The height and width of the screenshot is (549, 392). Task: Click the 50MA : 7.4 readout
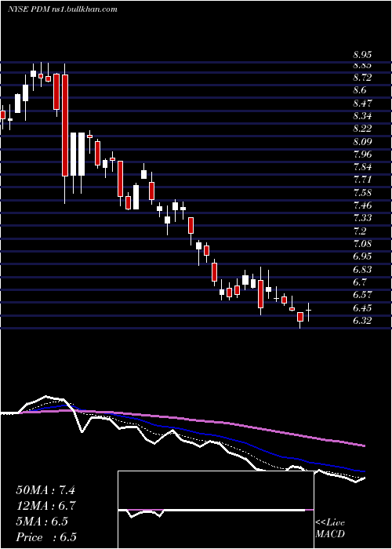(45, 490)
